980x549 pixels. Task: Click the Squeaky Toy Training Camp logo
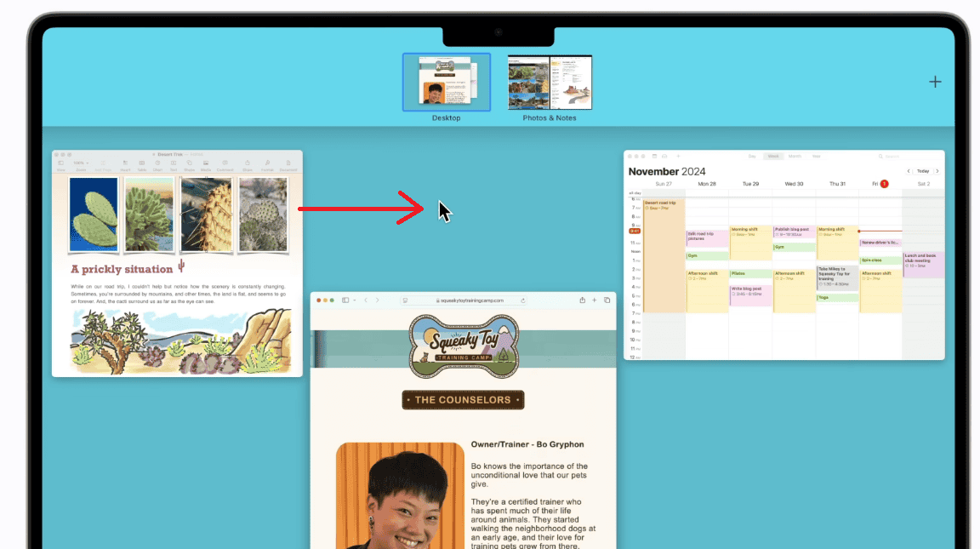(464, 346)
